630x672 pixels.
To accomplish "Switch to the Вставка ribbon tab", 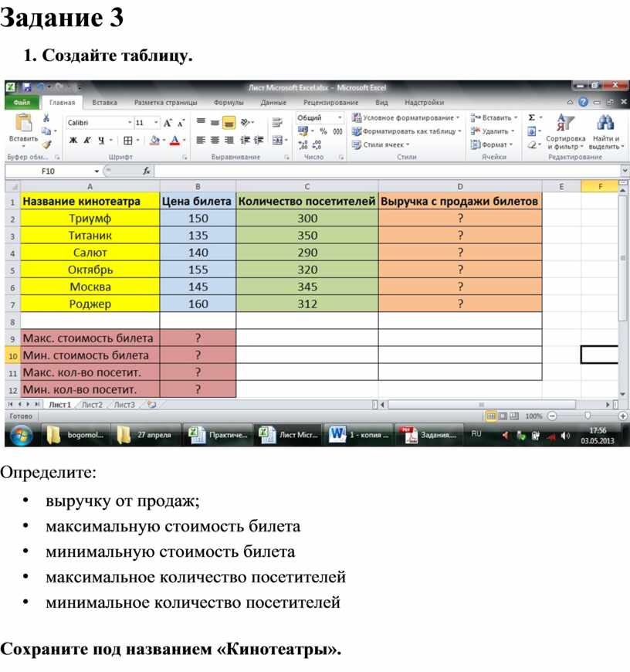I will (104, 103).
